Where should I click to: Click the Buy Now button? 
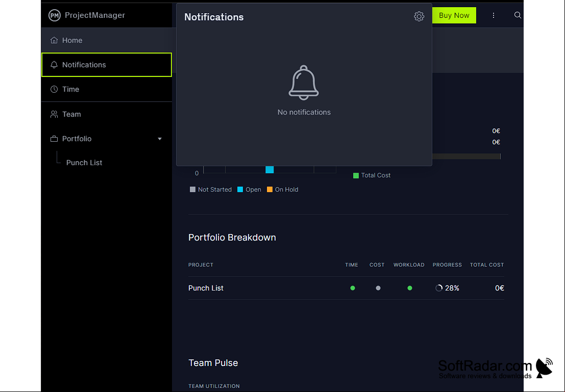454,15
